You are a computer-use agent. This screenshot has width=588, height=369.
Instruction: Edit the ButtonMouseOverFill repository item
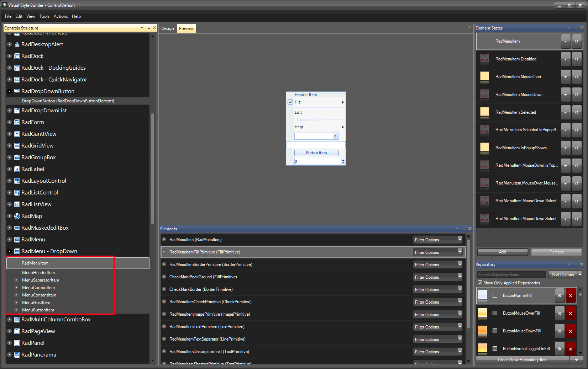click(x=560, y=313)
